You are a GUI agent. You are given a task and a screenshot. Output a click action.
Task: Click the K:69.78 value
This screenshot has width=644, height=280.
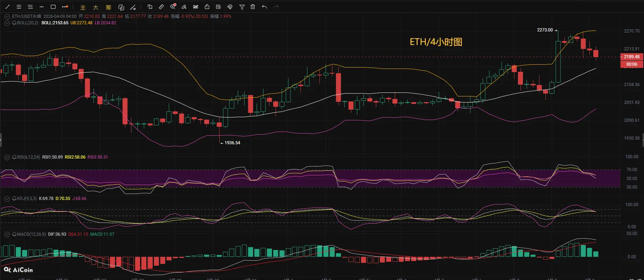(x=46, y=199)
